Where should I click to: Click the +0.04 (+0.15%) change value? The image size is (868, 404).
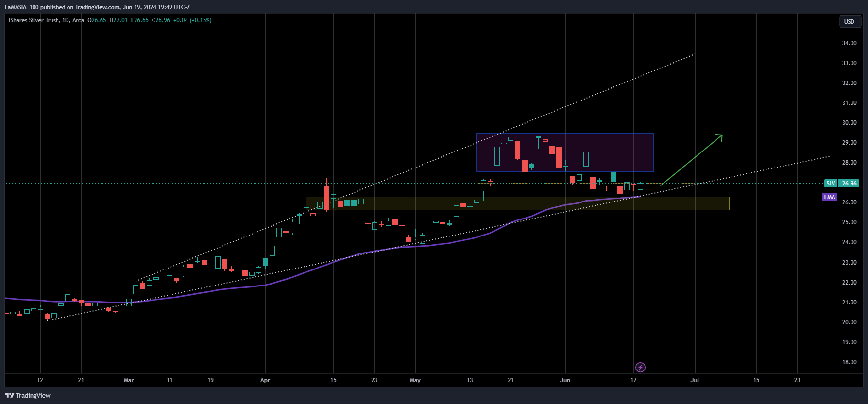point(192,20)
